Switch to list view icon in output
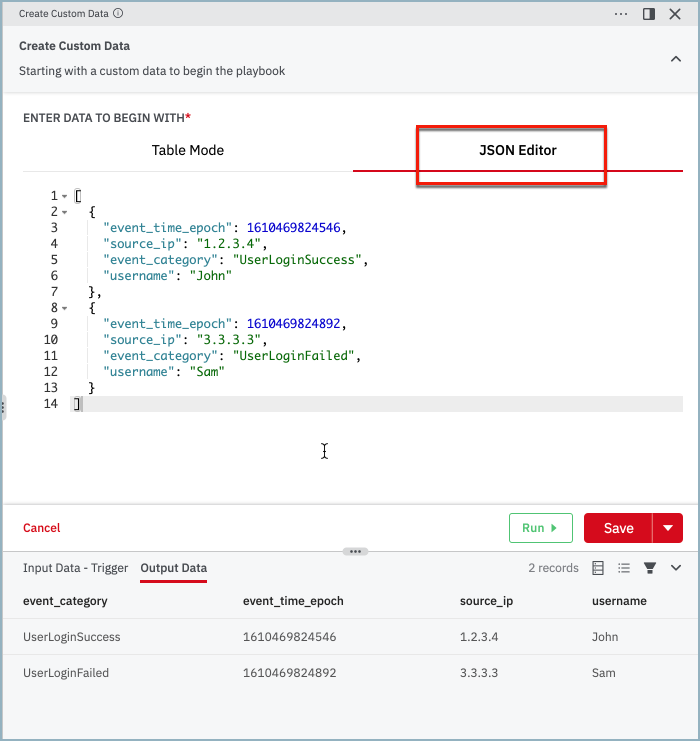 624,568
